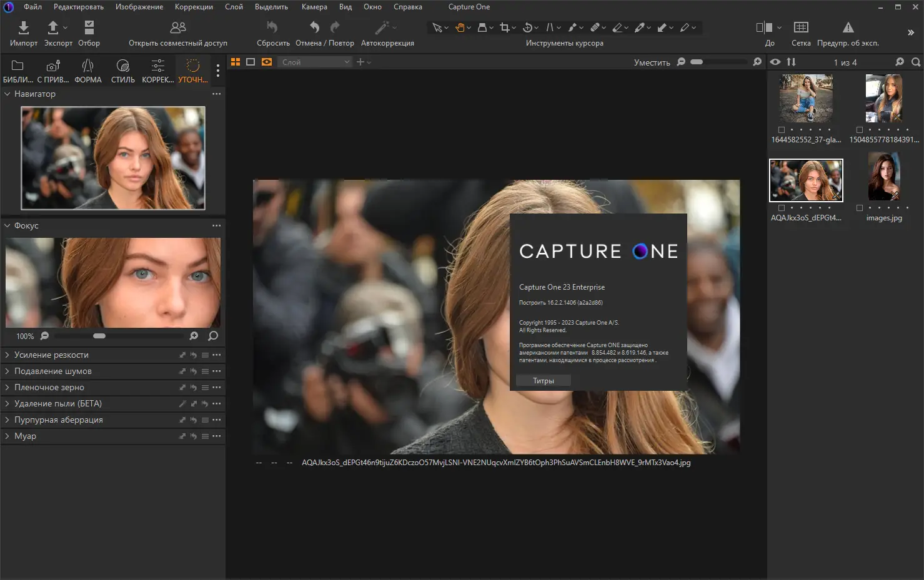
Task: Select the images.jpg thumbnail
Action: pos(884,178)
